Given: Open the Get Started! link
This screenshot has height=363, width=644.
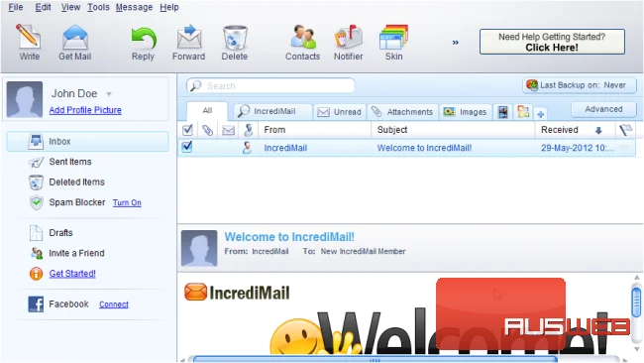Looking at the screenshot, I should tap(72, 274).
